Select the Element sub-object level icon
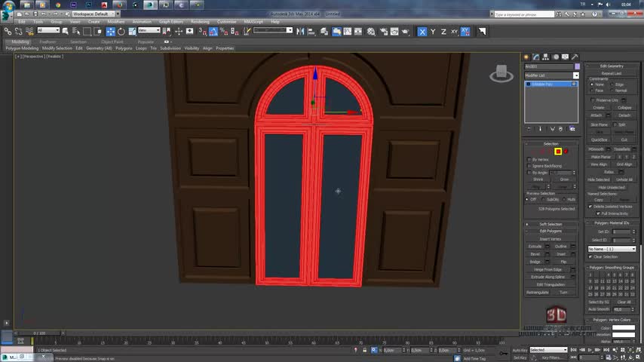Viewport: 644px width, 362px height. pos(566,152)
